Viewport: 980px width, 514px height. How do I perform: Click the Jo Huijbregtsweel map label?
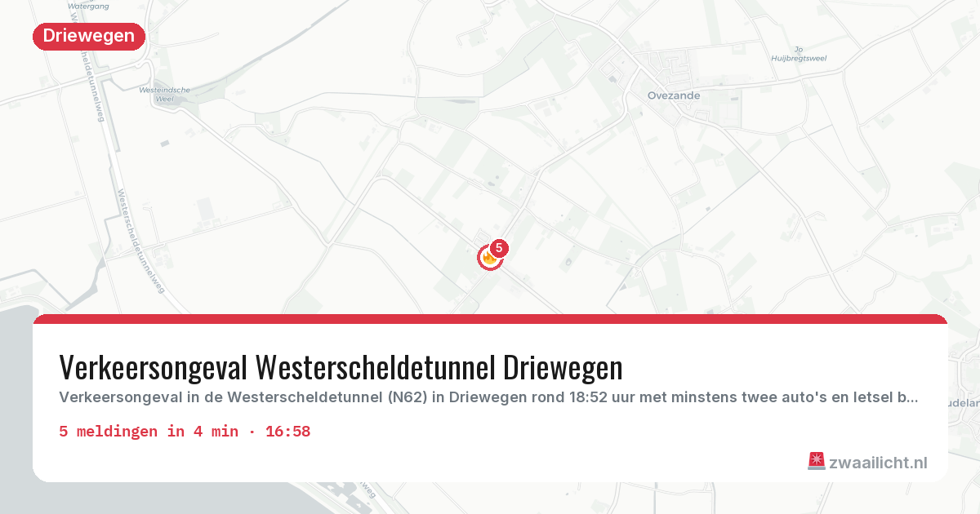[799, 54]
